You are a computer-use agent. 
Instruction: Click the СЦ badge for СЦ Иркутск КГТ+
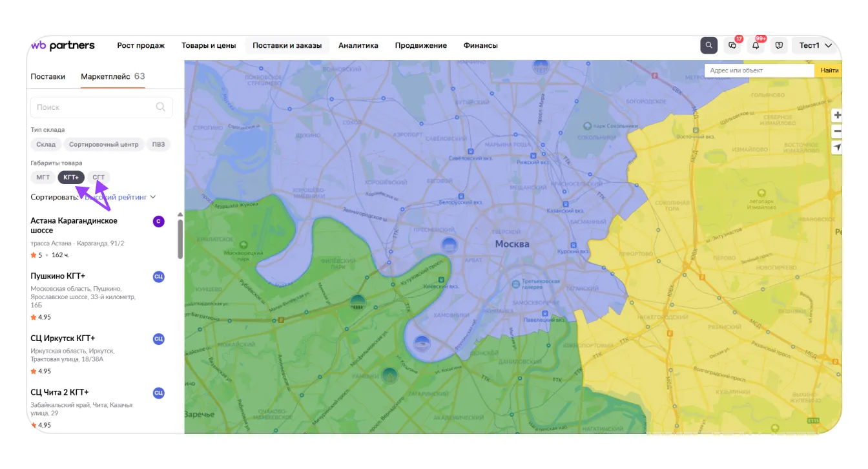(158, 339)
